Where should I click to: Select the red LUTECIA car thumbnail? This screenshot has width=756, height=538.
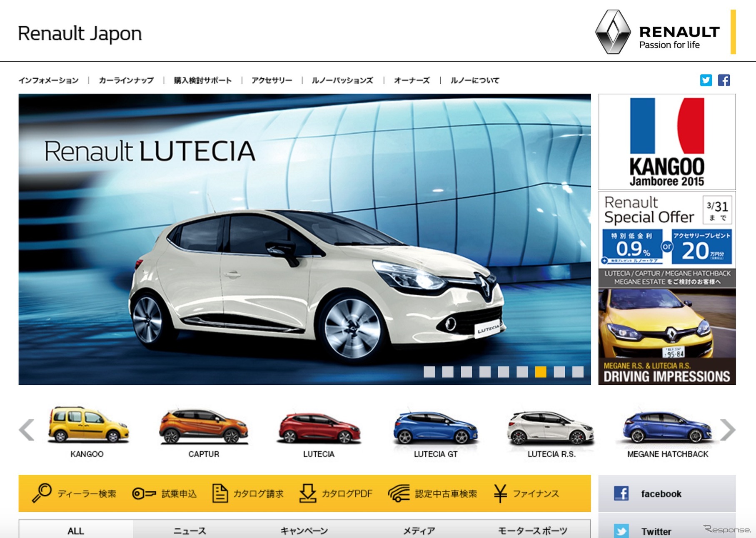[x=319, y=428]
